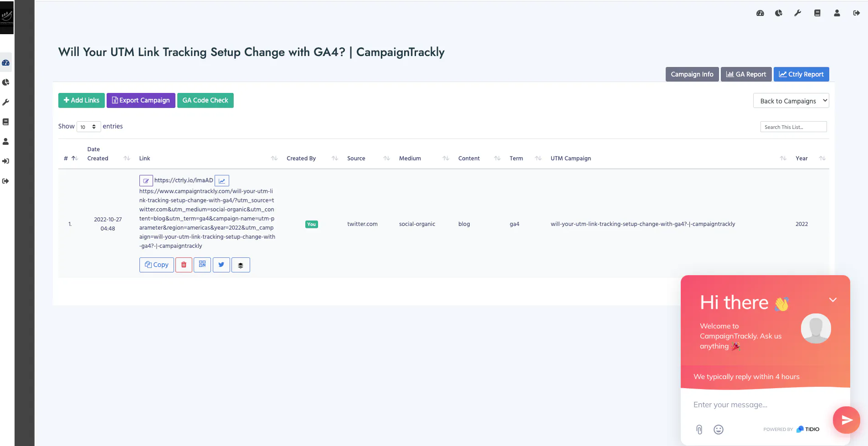Click the sign-out icon in top bar
The width and height of the screenshot is (868, 446).
pyautogui.click(x=857, y=13)
